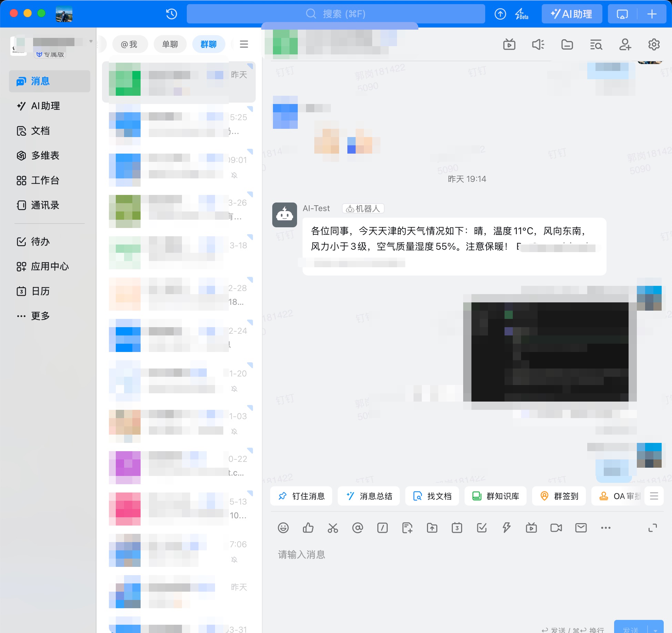Open group files via the folder icon
The width and height of the screenshot is (672, 633).
click(567, 44)
